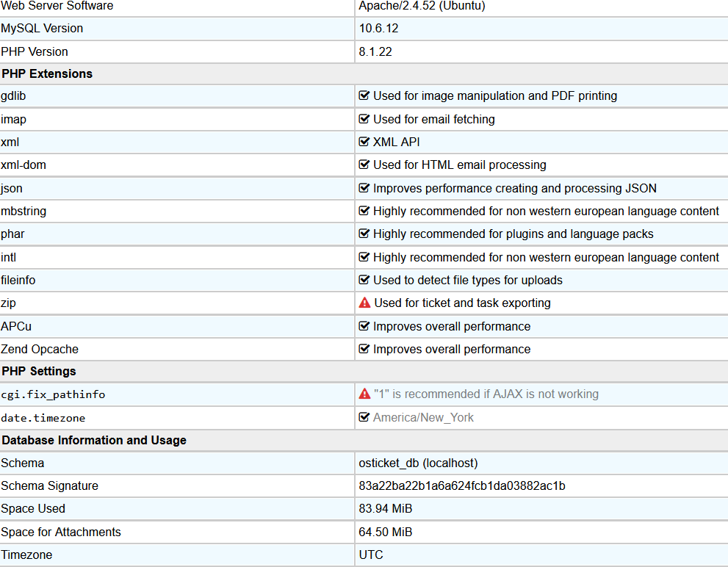This screenshot has width=728, height=567.
Task: Click the phar plugins check icon
Action: (364, 234)
